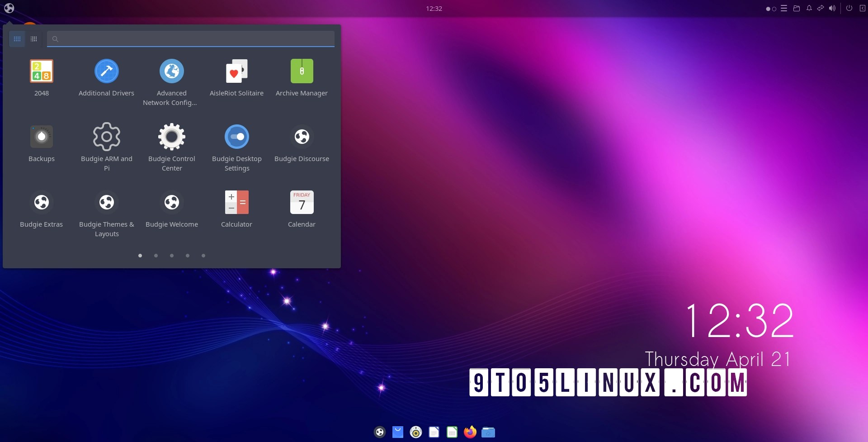Viewport: 868px width, 442px height.
Task: Start AisleRiot Solitaire
Action: [236, 78]
